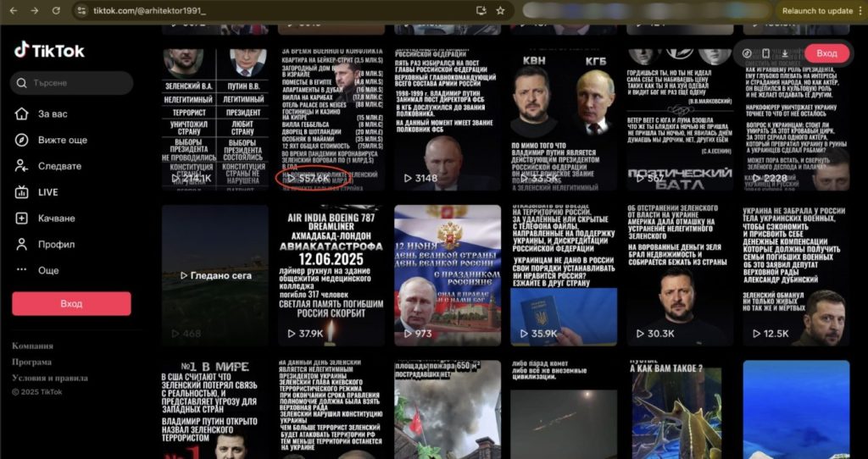This screenshot has width=868, height=459.
Task: Click the TikTok logo
Action: point(49,50)
